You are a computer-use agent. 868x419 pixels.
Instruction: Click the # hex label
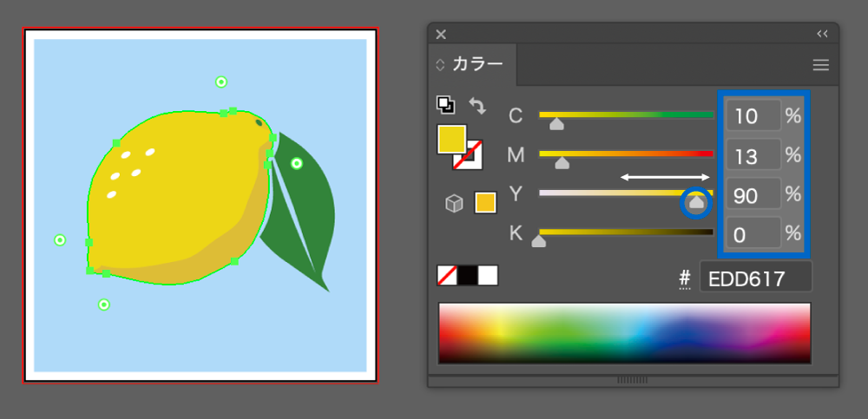pos(686,277)
